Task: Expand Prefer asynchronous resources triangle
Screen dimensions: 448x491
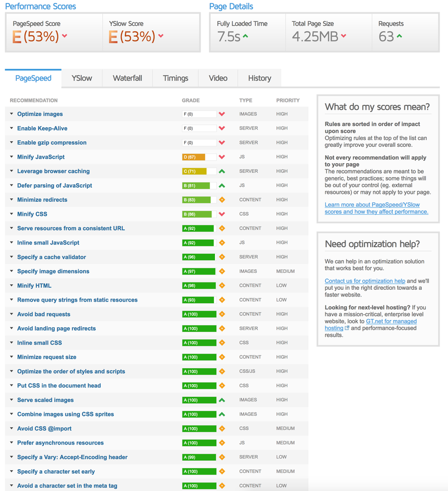Action: (12, 442)
